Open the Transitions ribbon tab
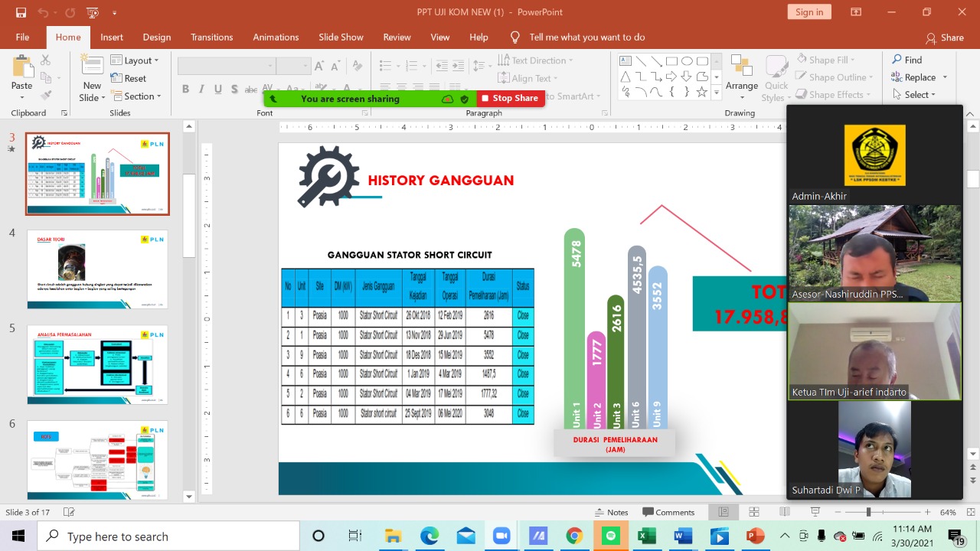This screenshot has width=980, height=551. 211,37
